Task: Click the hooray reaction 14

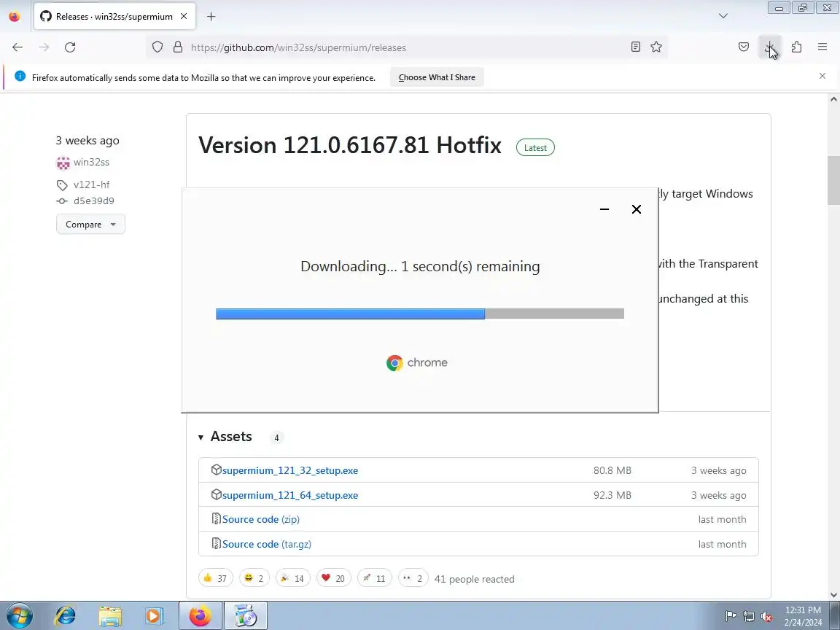Action: click(292, 578)
